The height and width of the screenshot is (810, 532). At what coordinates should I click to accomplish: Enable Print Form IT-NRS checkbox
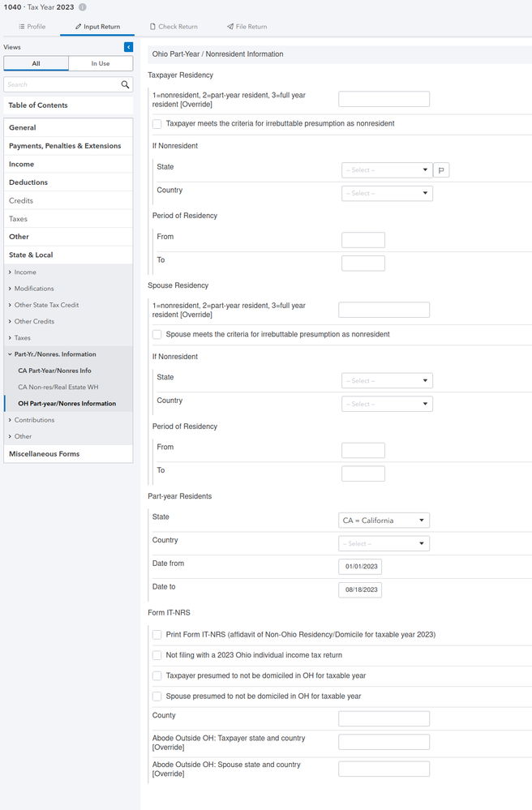point(157,635)
